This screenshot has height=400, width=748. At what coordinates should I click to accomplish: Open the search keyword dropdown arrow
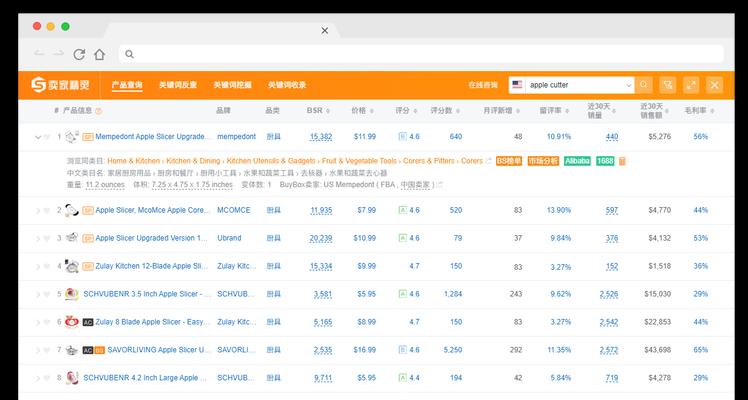pos(628,85)
